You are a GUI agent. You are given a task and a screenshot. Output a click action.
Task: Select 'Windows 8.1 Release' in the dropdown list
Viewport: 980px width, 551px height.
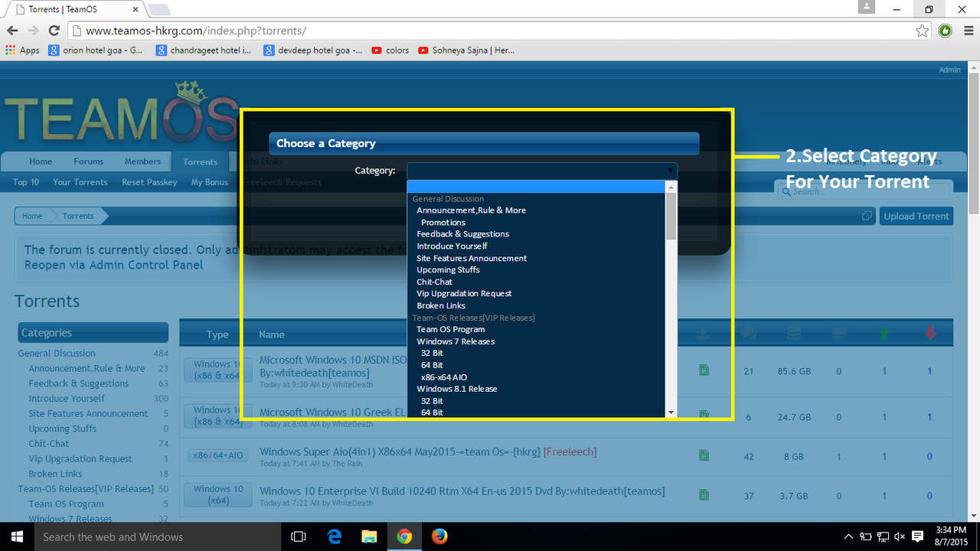[457, 389]
